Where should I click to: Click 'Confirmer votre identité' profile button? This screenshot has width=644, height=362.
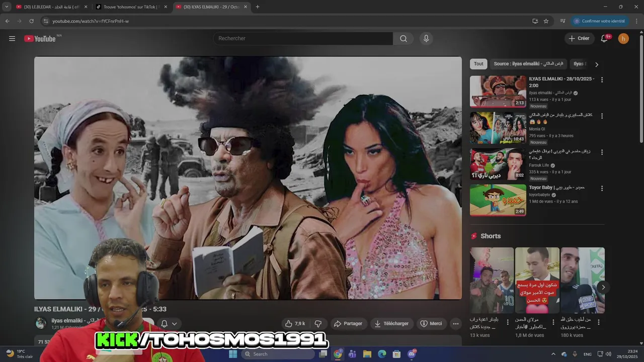tap(599, 21)
